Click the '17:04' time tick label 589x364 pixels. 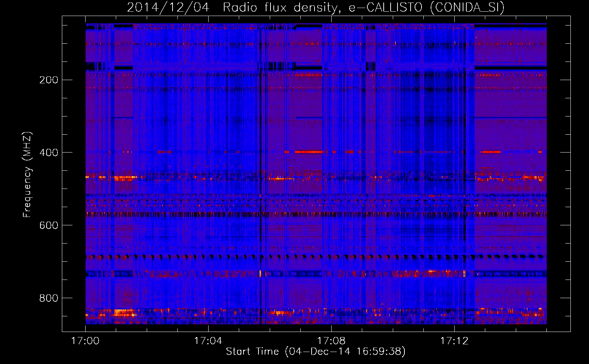coord(208,341)
